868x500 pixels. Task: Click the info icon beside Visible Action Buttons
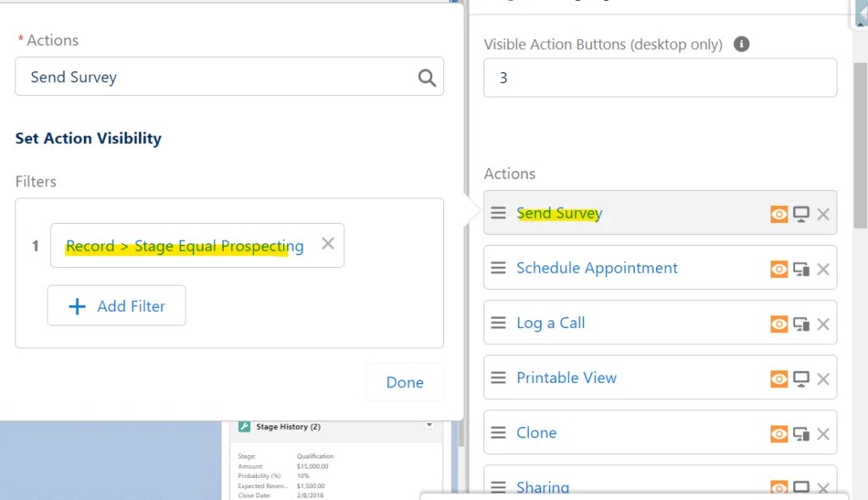coord(742,44)
